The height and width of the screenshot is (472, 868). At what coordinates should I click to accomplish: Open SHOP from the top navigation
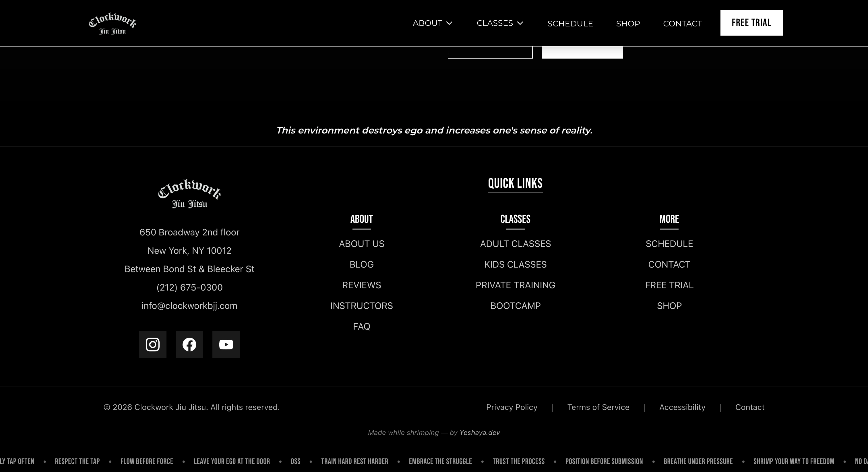coord(628,23)
